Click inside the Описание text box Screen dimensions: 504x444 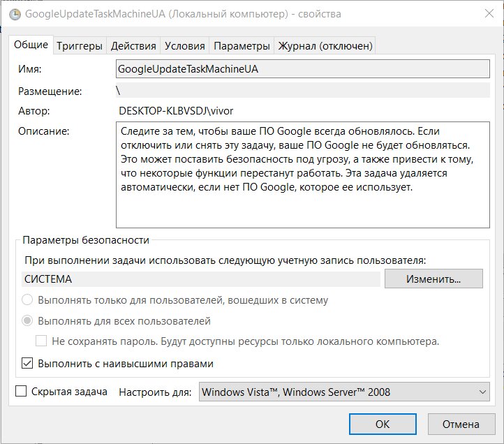[303, 175]
